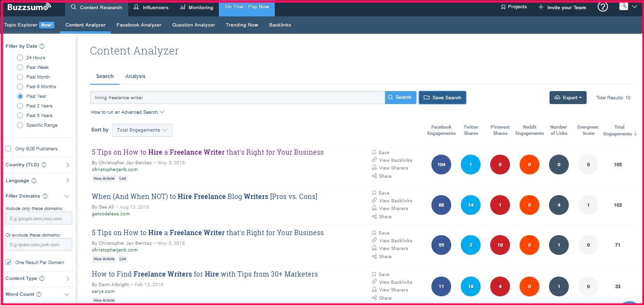This screenshot has height=305, width=644.
Task: Save the zerys.com article
Action: 381,274
